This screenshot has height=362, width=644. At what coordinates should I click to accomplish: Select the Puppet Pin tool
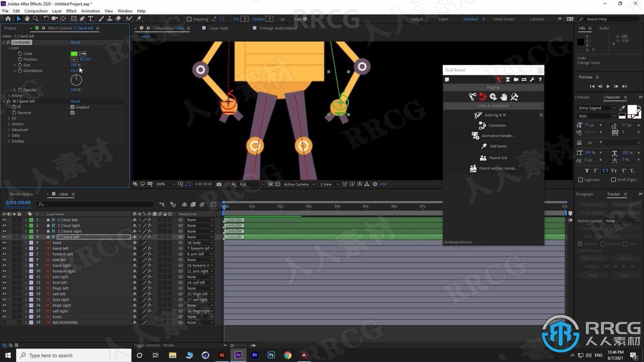pyautogui.click(x=139, y=19)
